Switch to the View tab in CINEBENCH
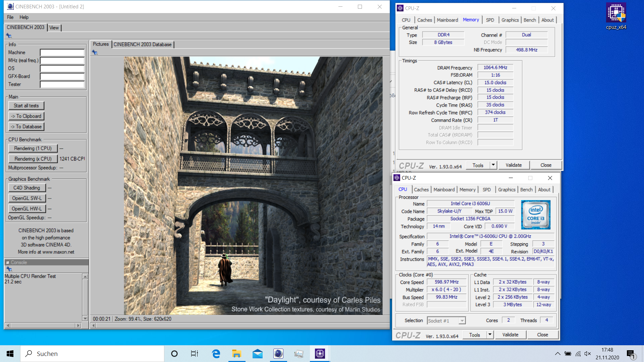This screenshot has width=644, height=362. 54,28
